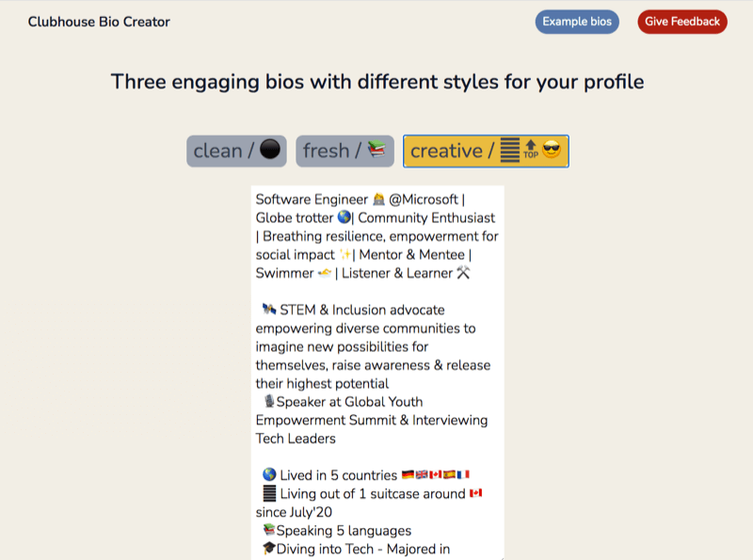Switch to the fresh bio style

pyautogui.click(x=344, y=152)
